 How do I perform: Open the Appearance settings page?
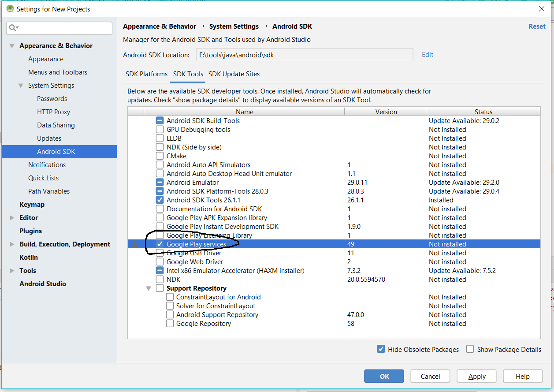[x=46, y=59]
